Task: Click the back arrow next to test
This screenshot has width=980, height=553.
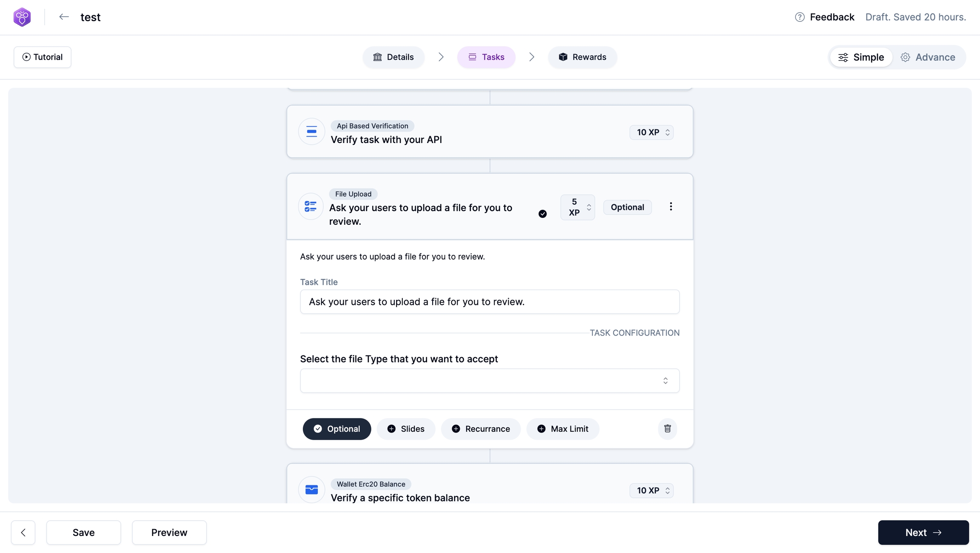Action: [x=64, y=17]
